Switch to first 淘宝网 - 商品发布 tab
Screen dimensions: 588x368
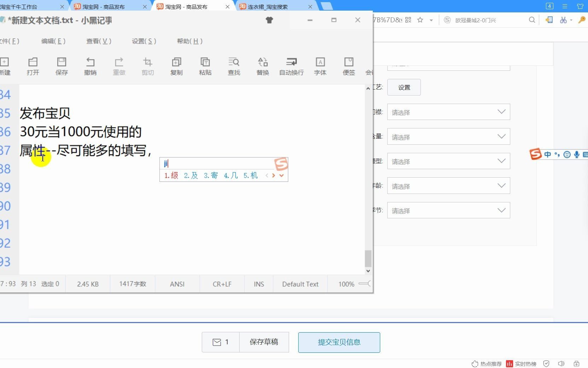103,7
